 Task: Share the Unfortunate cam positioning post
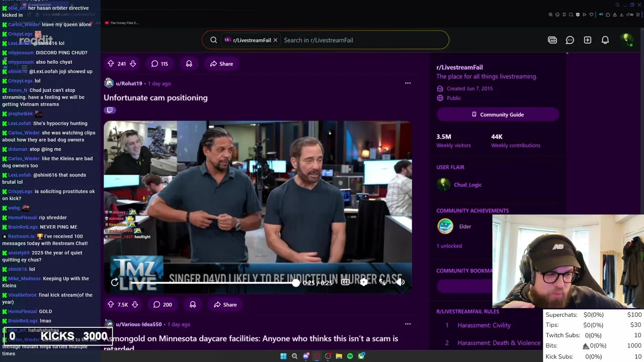225,304
